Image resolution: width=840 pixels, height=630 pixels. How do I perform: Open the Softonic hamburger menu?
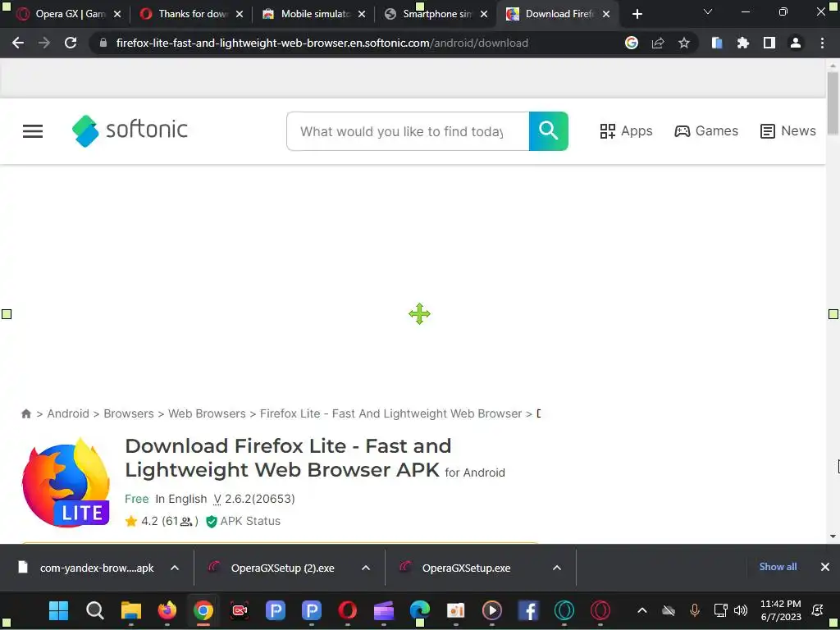[x=33, y=131]
